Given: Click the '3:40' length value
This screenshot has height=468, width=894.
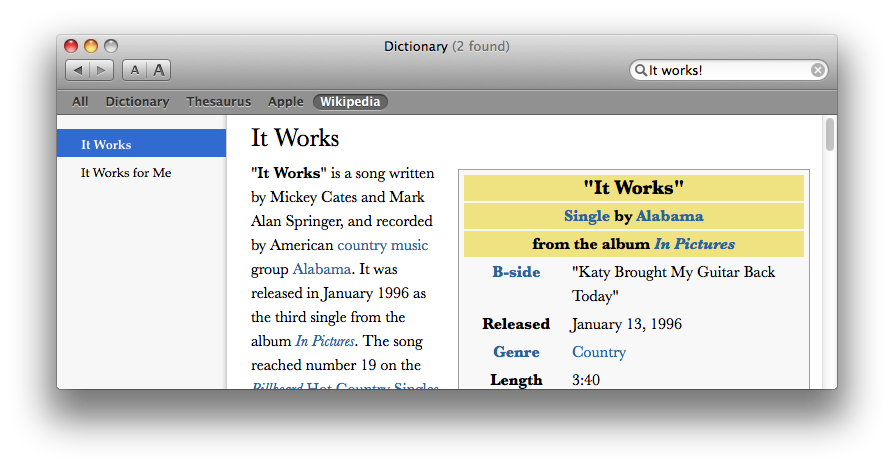Looking at the screenshot, I should [586, 380].
